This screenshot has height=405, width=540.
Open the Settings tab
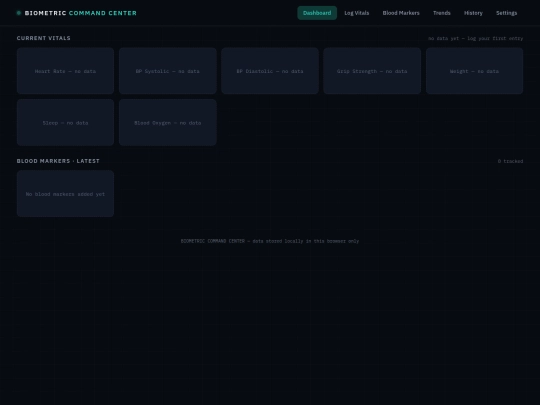click(x=506, y=13)
